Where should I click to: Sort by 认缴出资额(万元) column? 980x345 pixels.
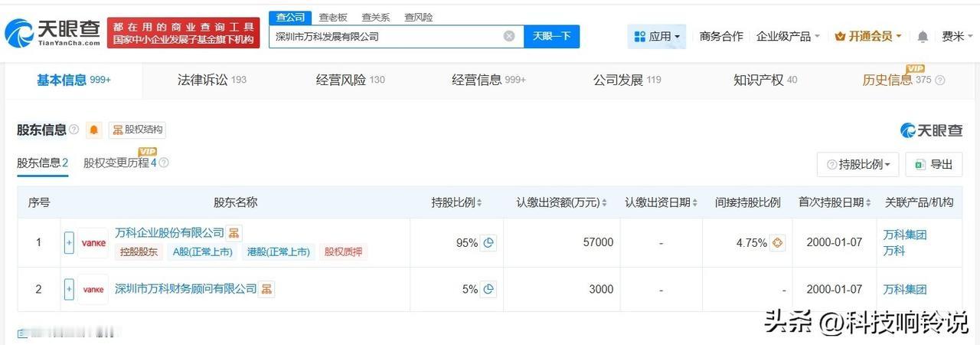tap(561, 202)
